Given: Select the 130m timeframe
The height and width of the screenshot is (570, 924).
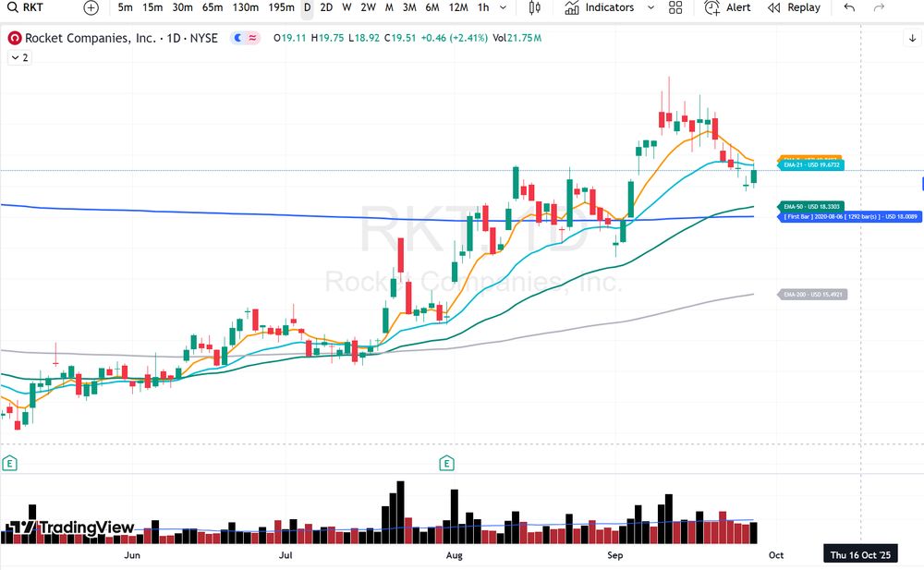Looking at the screenshot, I should pyautogui.click(x=245, y=7).
